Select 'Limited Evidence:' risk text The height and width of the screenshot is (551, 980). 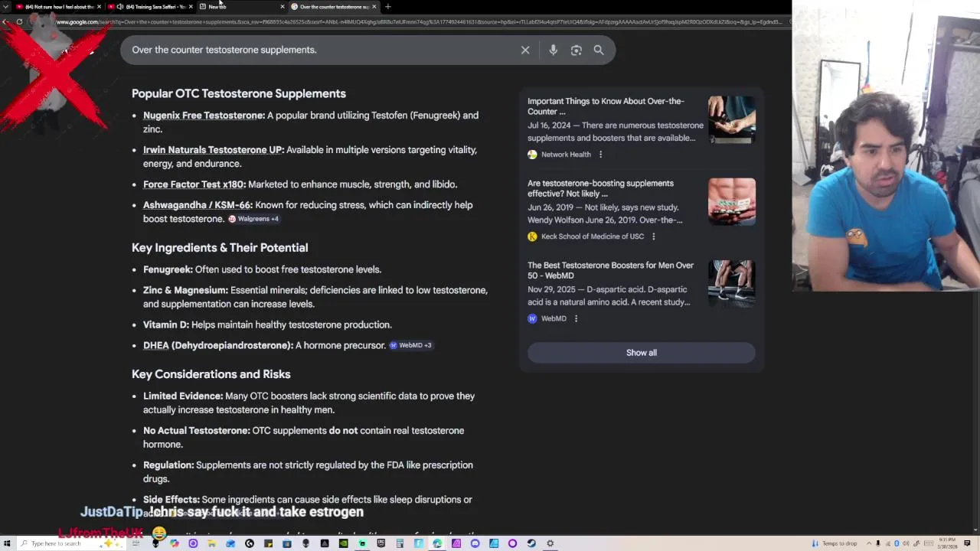tap(183, 396)
